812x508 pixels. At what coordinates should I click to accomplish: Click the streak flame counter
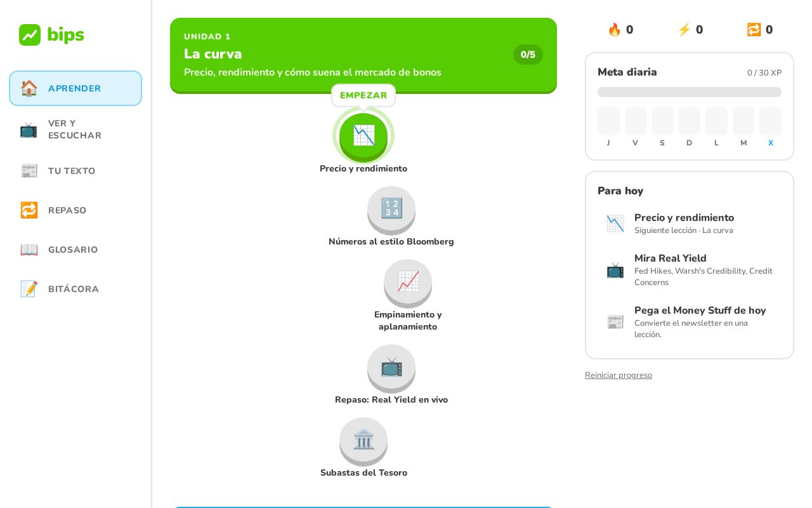click(x=620, y=30)
